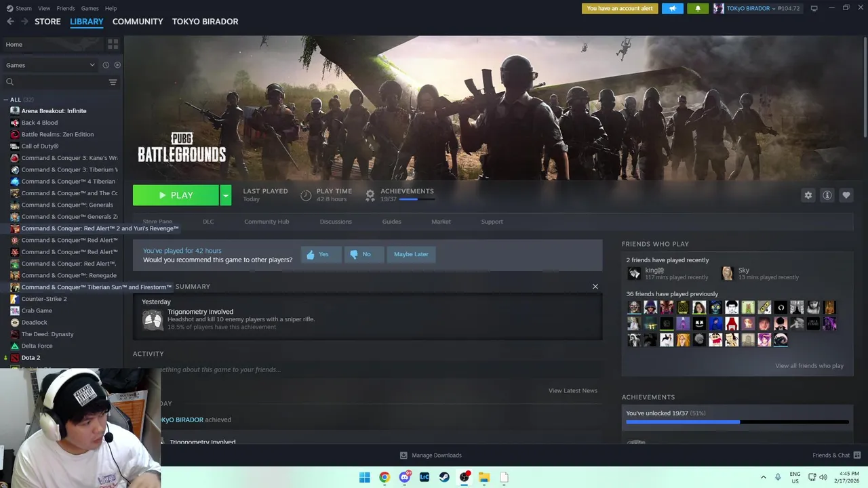
Task: Click thumbs down No recommendation
Action: coord(364,254)
